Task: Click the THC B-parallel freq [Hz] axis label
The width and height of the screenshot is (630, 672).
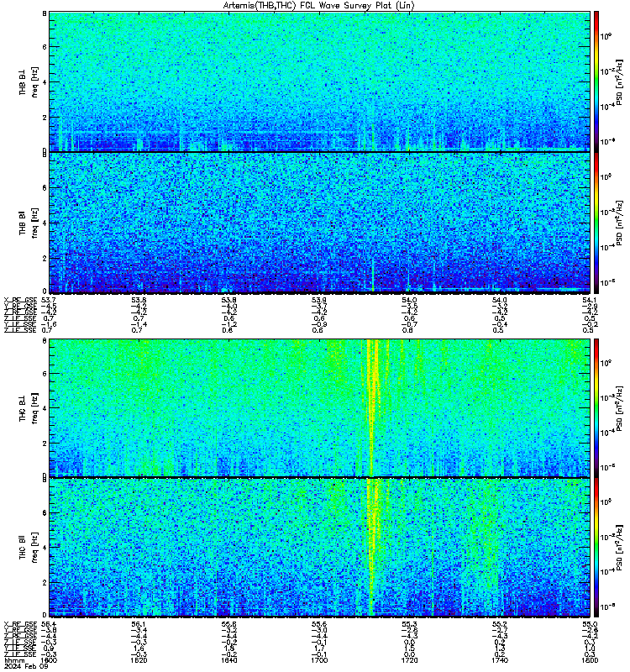Action: 28,548
